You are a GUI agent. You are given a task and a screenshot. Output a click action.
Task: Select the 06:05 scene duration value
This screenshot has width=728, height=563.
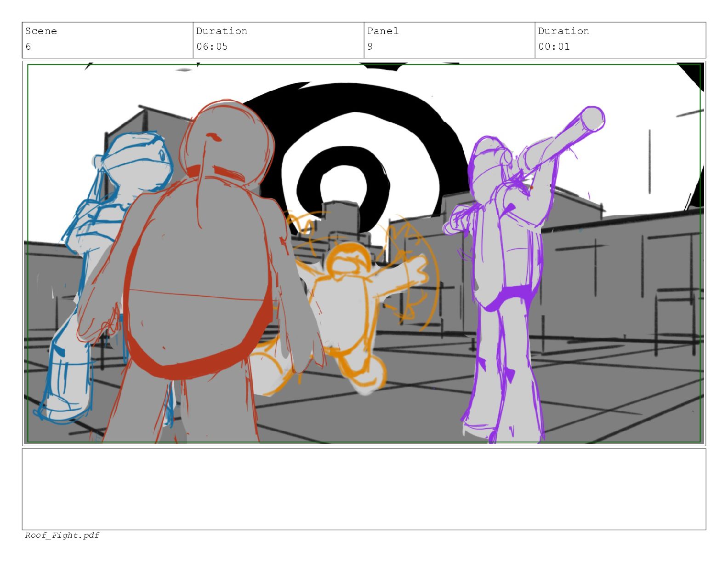212,46
